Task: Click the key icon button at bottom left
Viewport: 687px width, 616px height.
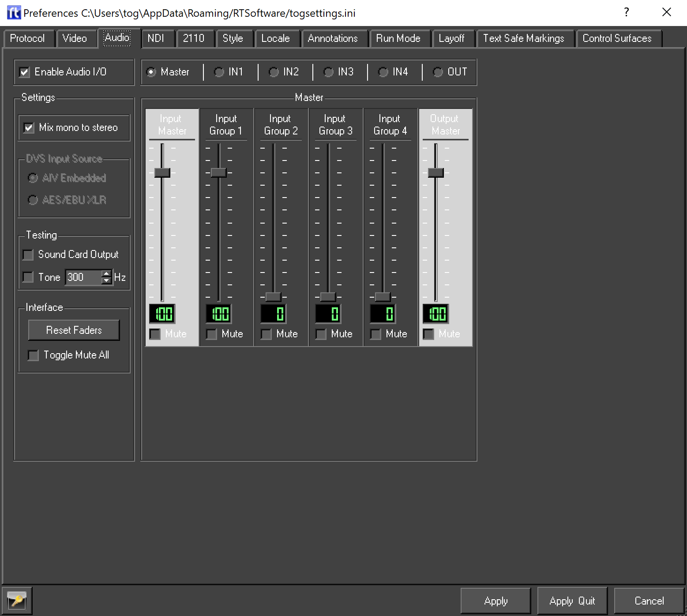Action: [x=17, y=601]
